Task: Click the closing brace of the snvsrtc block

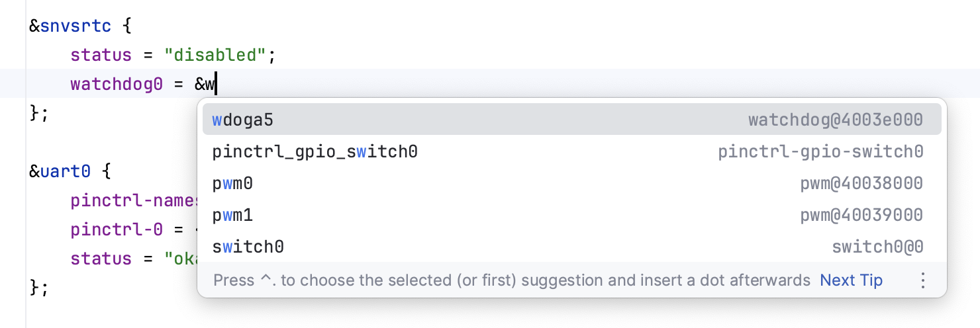Action: tap(34, 113)
